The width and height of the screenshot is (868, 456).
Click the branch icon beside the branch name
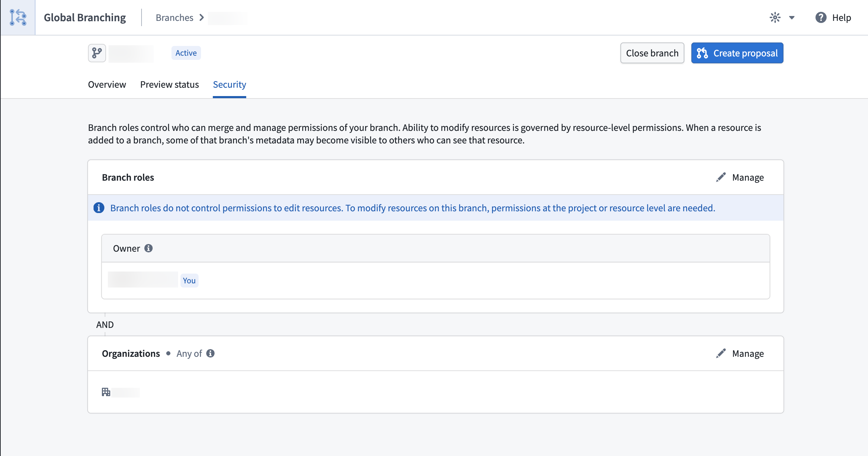[97, 53]
